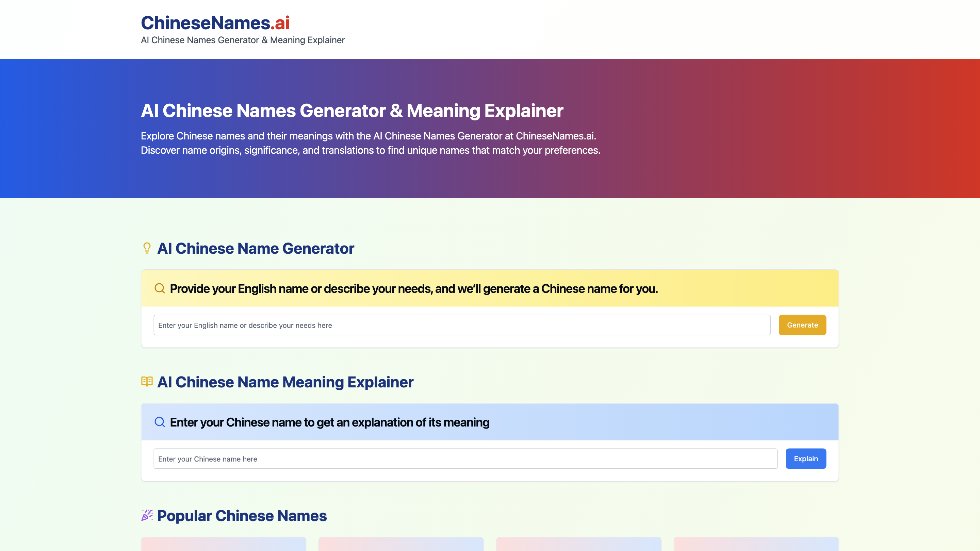Image resolution: width=980 pixels, height=551 pixels.
Task: Click the party popper icon beside Popular Chinese Names
Action: pos(147,516)
